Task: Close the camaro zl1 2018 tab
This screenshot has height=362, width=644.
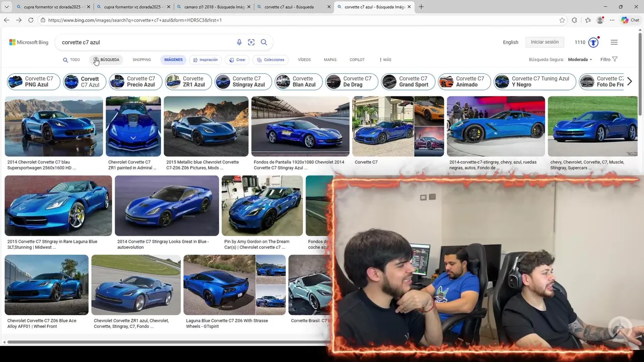Action: point(249,7)
